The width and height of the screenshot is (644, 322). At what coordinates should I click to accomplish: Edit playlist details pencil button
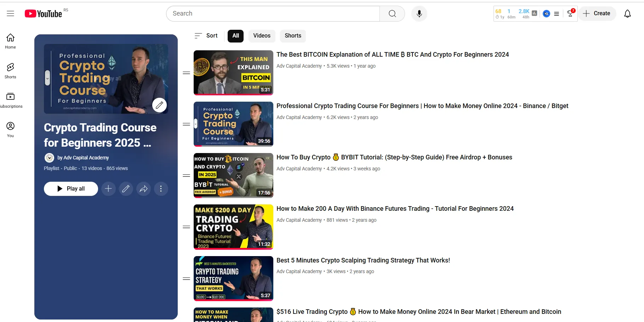coord(126,189)
